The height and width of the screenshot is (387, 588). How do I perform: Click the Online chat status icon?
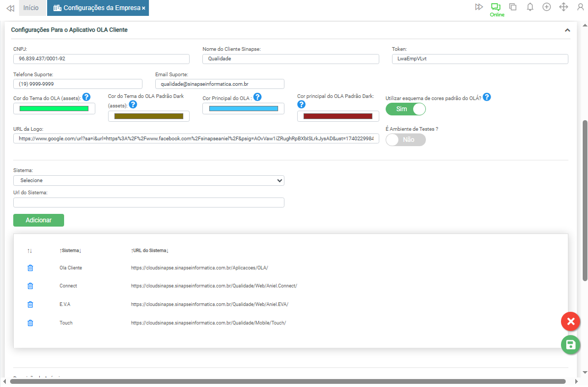pyautogui.click(x=496, y=7)
